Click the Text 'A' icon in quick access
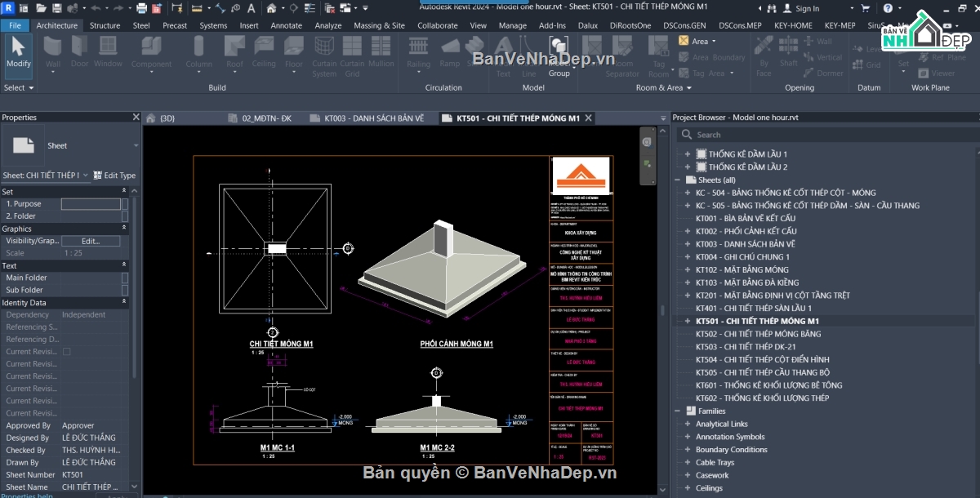 [251, 7]
